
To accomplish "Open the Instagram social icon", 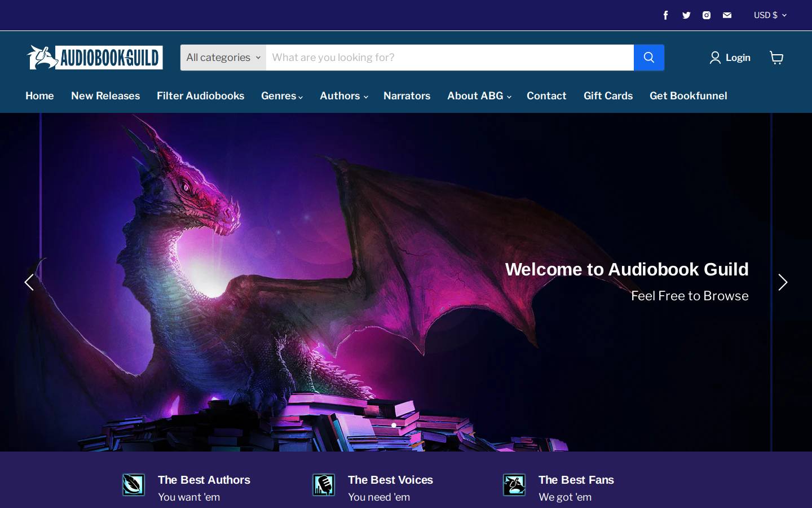I will pyautogui.click(x=707, y=15).
